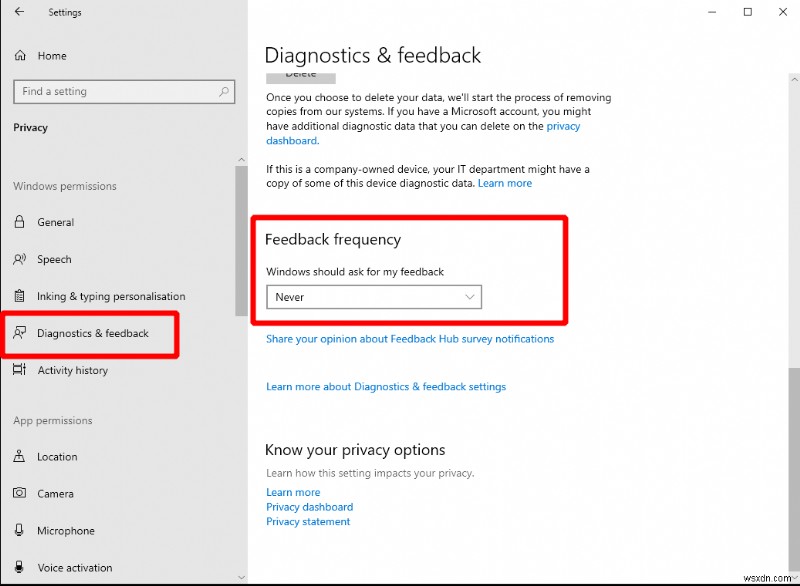This screenshot has width=800, height=586.
Task: Open the Activity history icon
Action: (x=22, y=370)
